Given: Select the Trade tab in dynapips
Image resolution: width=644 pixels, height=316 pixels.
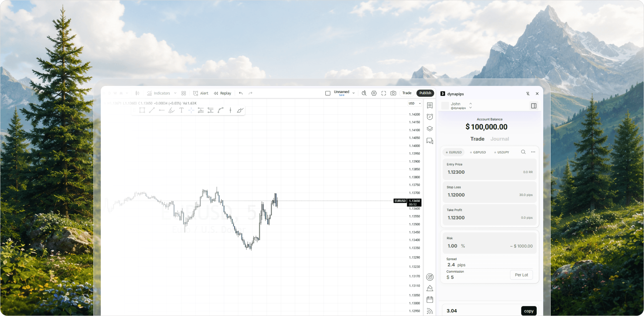Looking at the screenshot, I should pos(477,139).
